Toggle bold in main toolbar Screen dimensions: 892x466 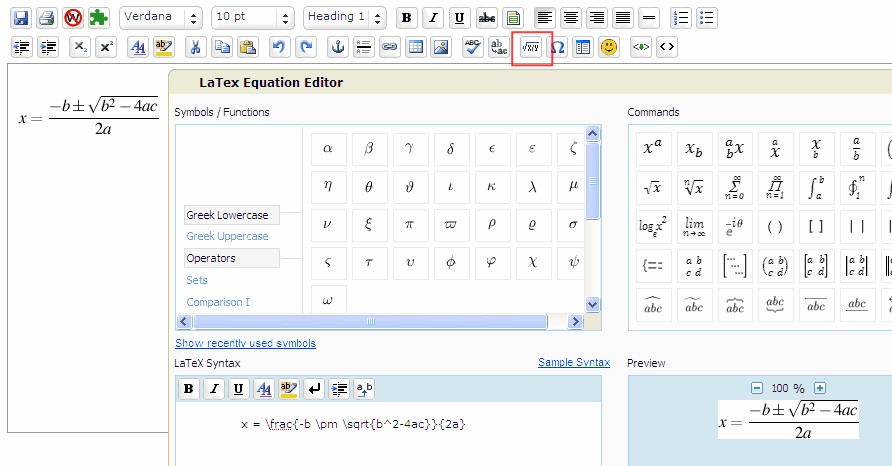(405, 17)
